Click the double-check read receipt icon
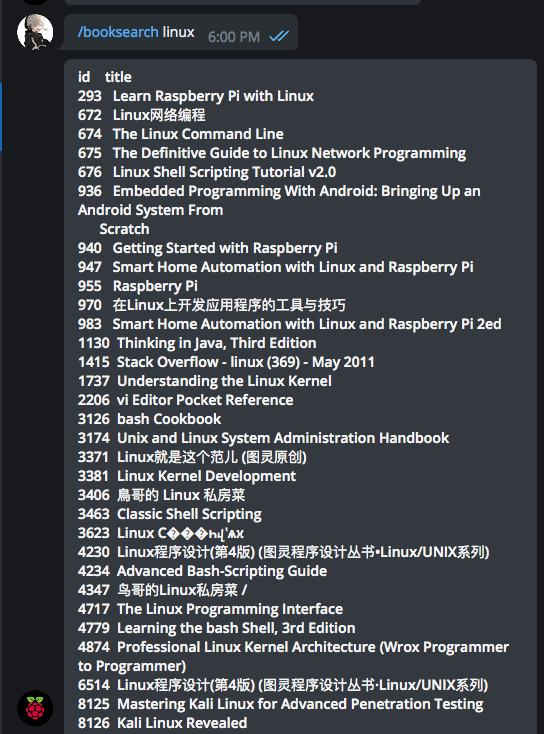The width and height of the screenshot is (544, 734). point(279,36)
